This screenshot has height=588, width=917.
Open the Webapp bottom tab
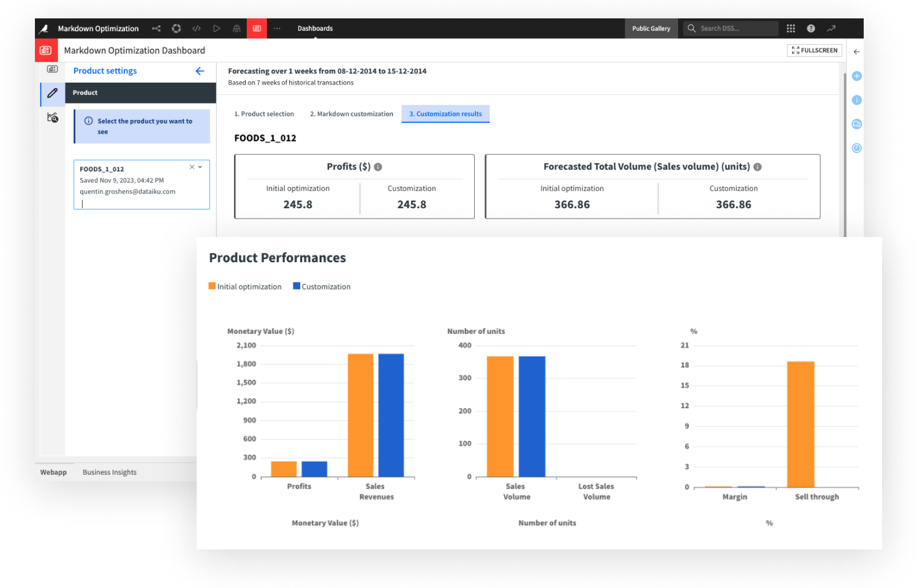(x=54, y=472)
